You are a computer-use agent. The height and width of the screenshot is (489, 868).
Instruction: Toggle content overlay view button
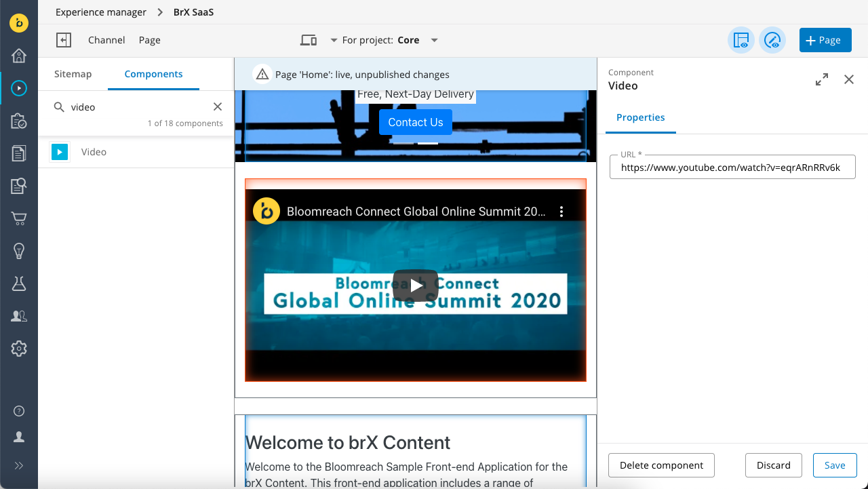(772, 40)
